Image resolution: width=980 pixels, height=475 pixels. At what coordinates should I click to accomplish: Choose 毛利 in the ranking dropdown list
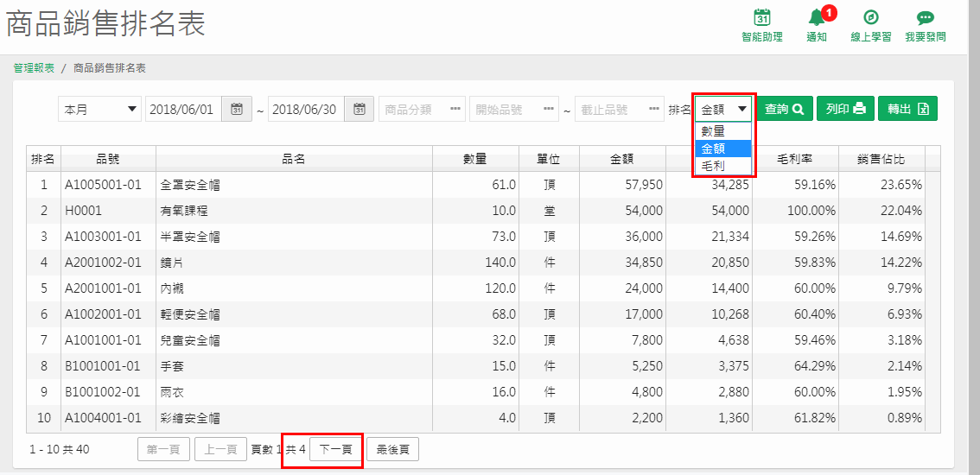[723, 165]
